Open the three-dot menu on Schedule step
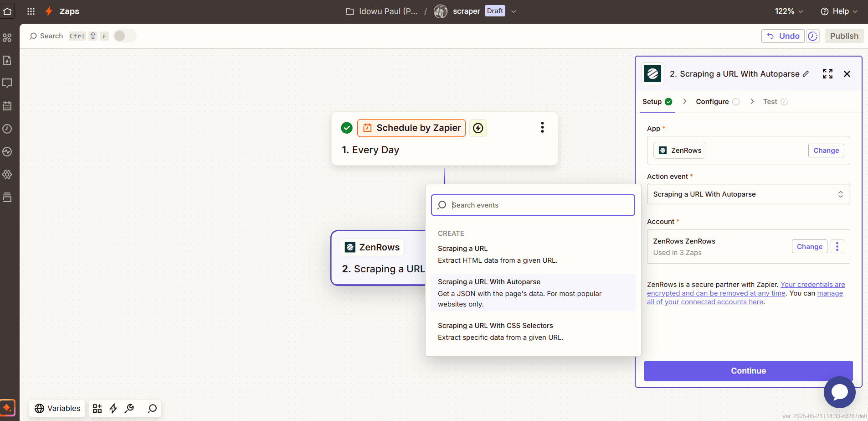868x421 pixels. coord(542,127)
